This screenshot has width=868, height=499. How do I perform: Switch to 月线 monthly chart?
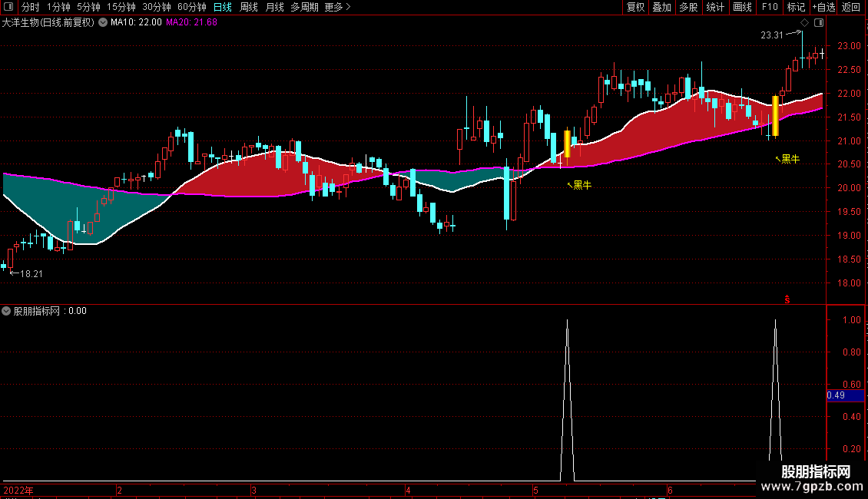coord(274,7)
